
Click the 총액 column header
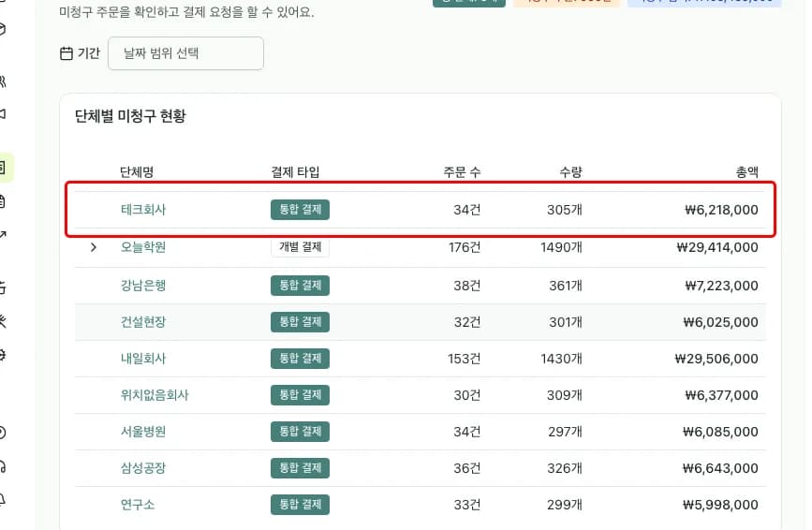[x=747, y=172]
